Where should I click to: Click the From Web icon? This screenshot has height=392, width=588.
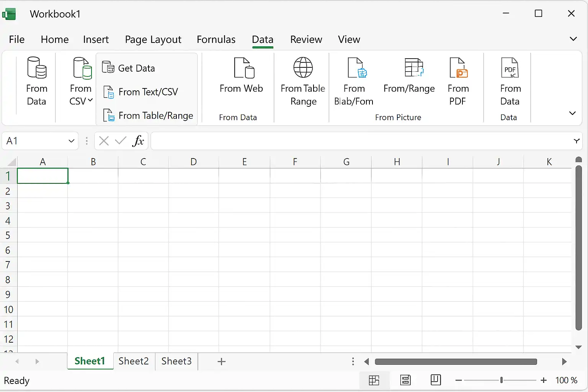click(x=244, y=68)
